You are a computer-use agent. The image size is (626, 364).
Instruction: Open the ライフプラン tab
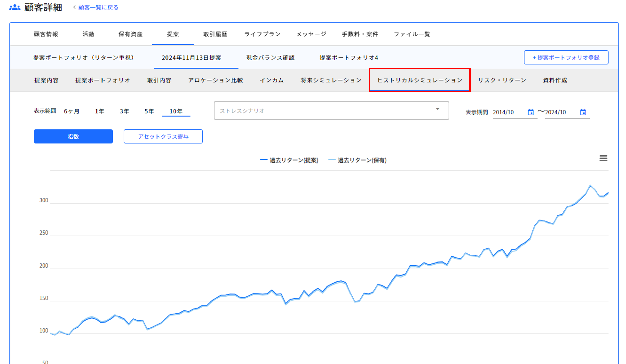tap(262, 34)
